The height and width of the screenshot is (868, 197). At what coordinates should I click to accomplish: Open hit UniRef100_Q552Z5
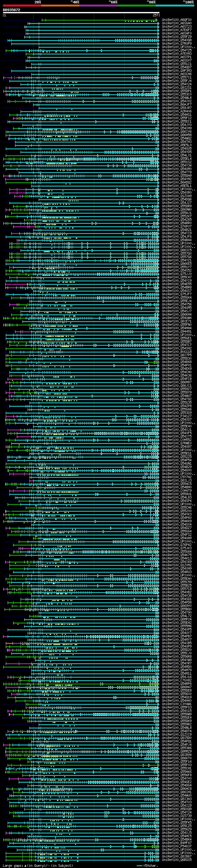tap(177, 457)
